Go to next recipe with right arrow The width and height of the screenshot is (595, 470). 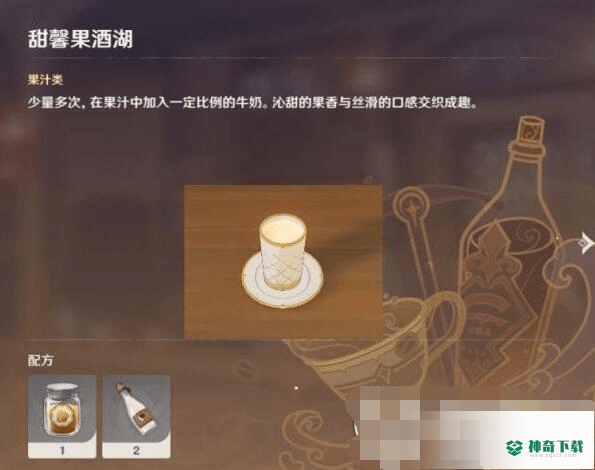587,242
